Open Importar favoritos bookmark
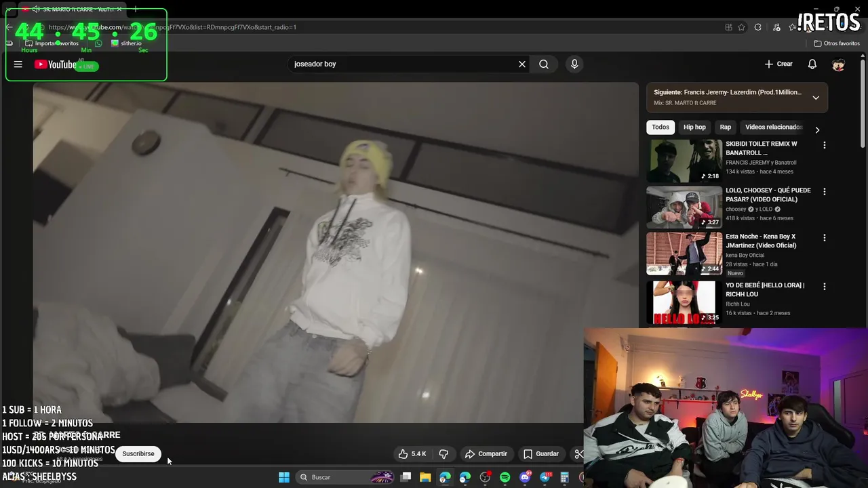This screenshot has height=488, width=868. click(x=52, y=43)
